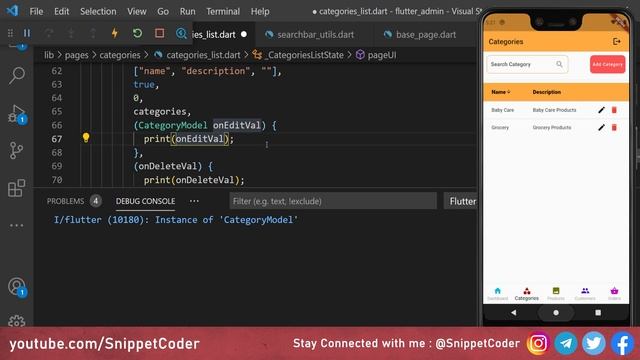The width and height of the screenshot is (640, 360).
Task: Open the Categories bottom navigation item
Action: pyautogui.click(x=527, y=294)
